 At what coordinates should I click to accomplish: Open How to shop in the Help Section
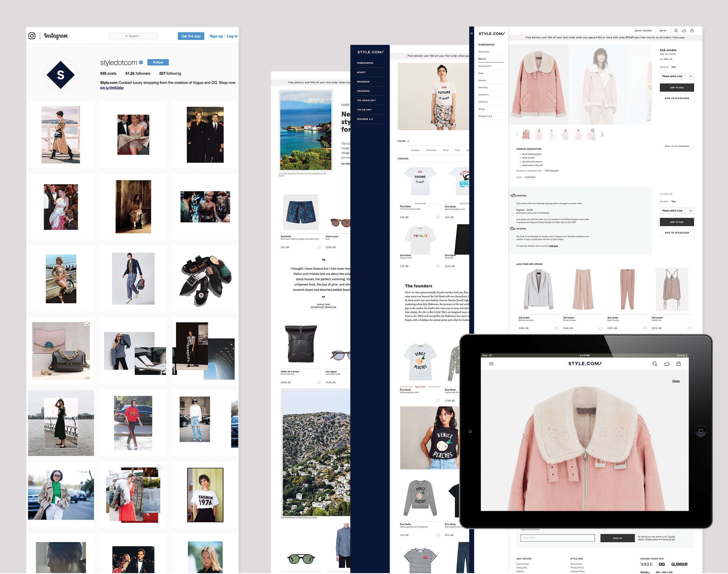[x=522, y=564]
